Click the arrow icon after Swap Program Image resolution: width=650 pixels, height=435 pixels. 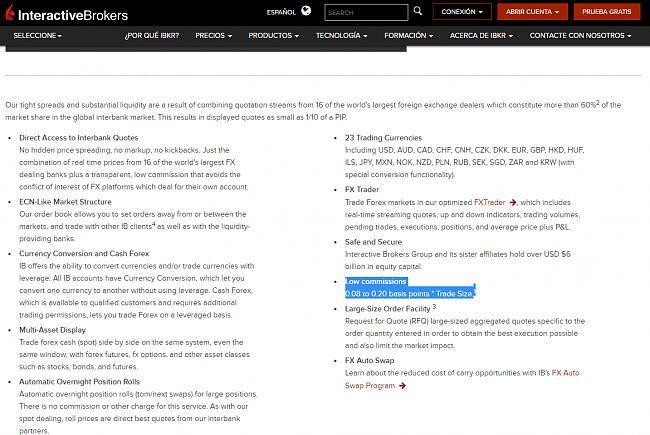tap(402, 386)
